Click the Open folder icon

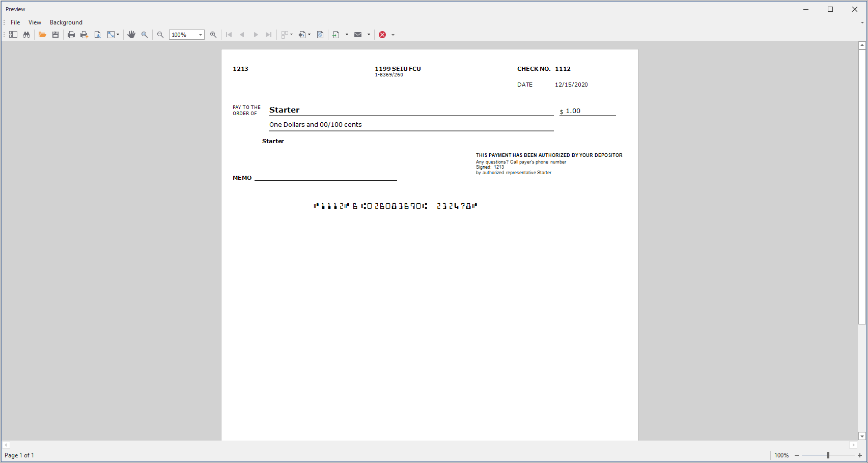[x=42, y=35]
